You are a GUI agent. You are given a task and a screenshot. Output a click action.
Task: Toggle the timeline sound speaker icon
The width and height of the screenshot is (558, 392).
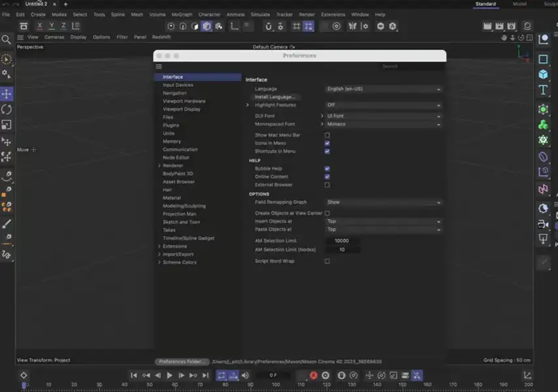point(245,376)
